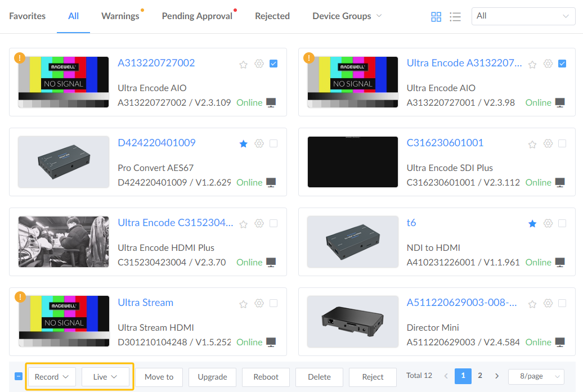This screenshot has width=583, height=392.
Task: Open the 8/page page size dropdown
Action: 536,377
